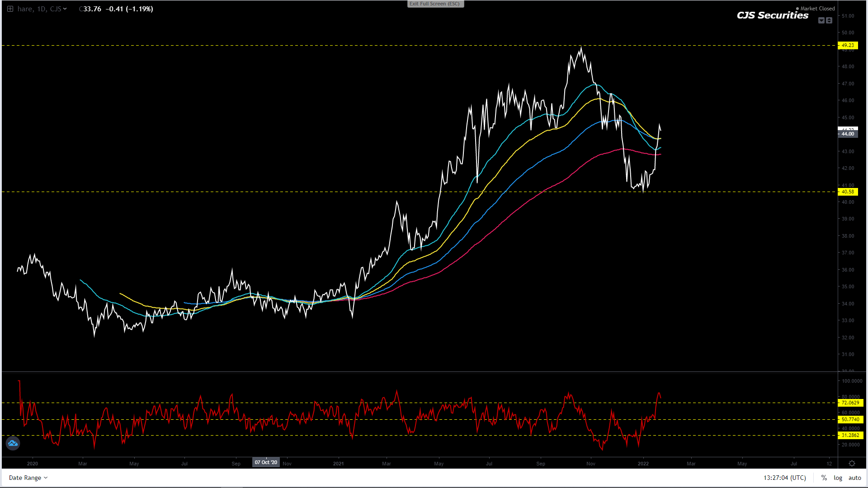868x488 pixels.
Task: Toggle auto scale mode
Action: pyautogui.click(x=854, y=478)
